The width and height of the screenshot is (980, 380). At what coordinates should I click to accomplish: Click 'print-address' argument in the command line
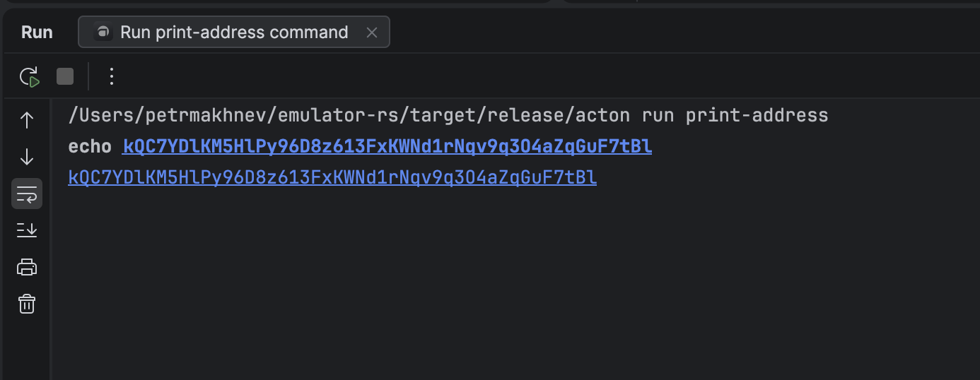click(757, 115)
